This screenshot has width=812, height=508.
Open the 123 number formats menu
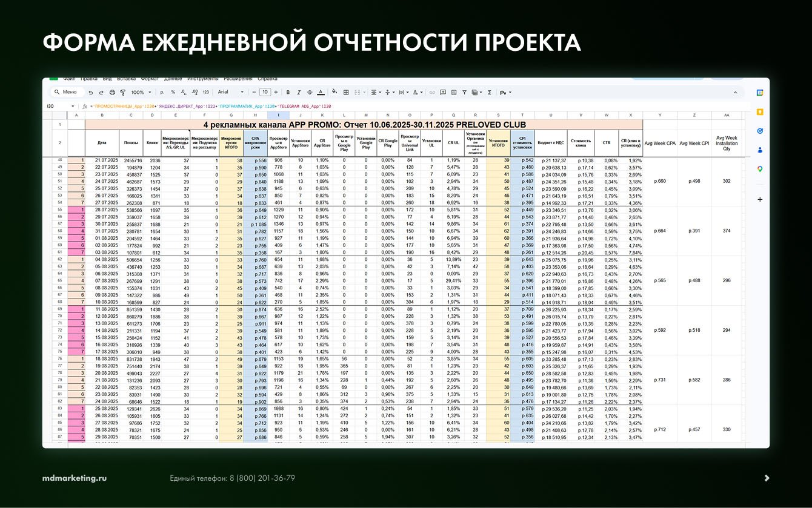(x=205, y=93)
